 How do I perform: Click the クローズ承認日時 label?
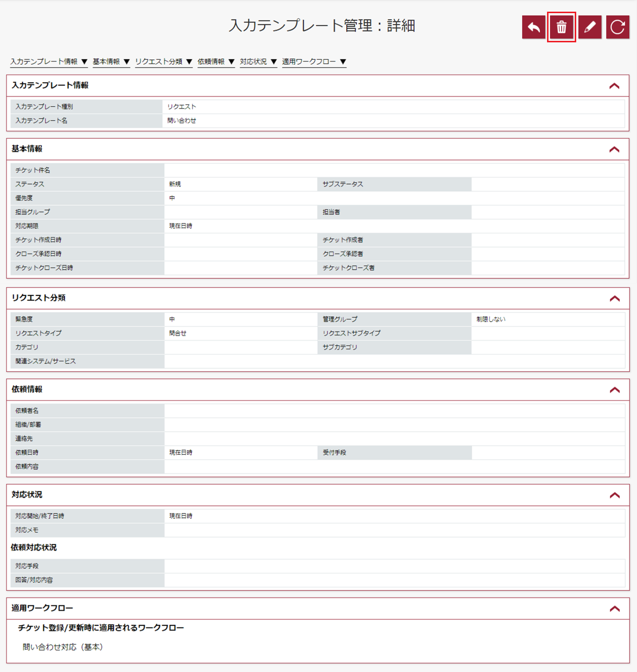pos(38,254)
